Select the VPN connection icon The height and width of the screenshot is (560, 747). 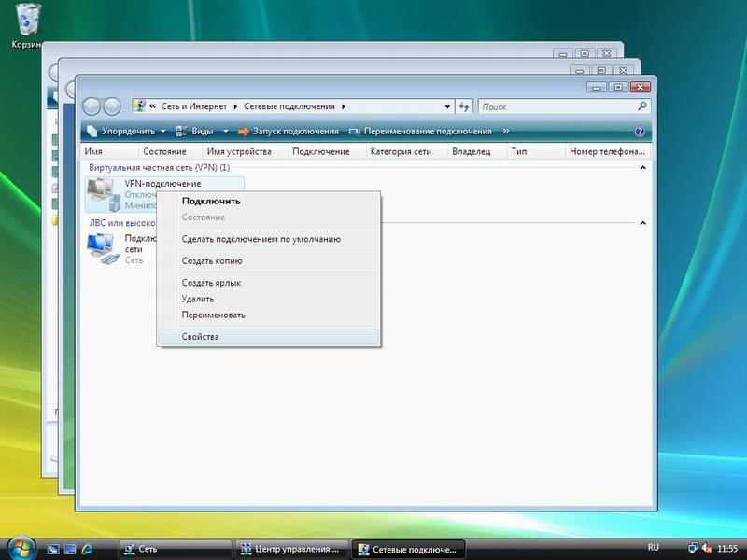pos(104,194)
